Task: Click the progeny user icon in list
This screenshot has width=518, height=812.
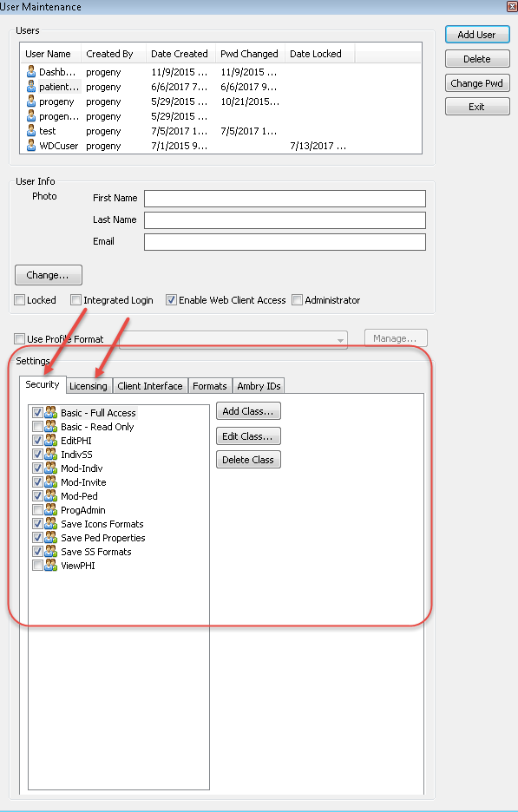Action: 31,101
